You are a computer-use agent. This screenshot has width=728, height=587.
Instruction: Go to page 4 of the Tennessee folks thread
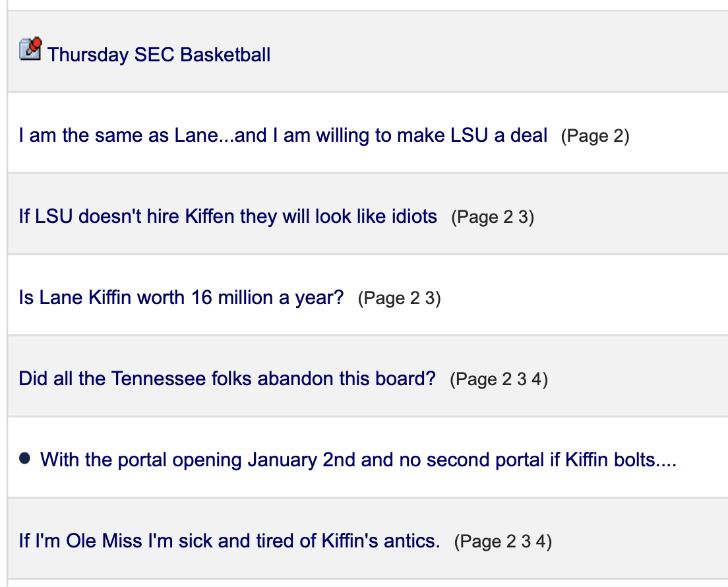coord(537,380)
